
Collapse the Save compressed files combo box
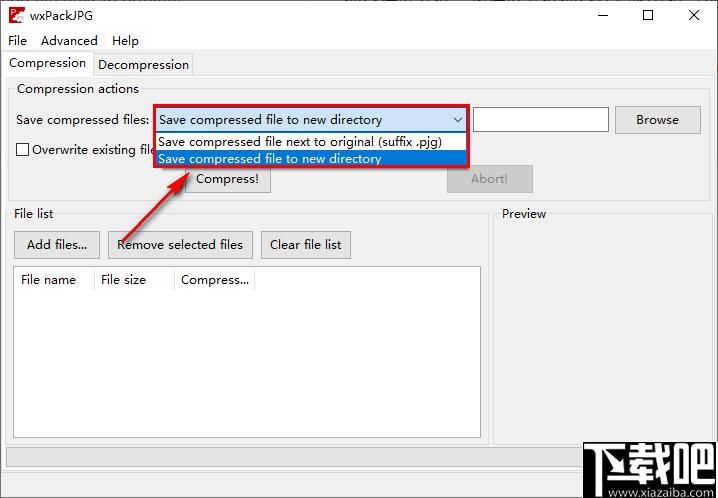tap(311, 120)
